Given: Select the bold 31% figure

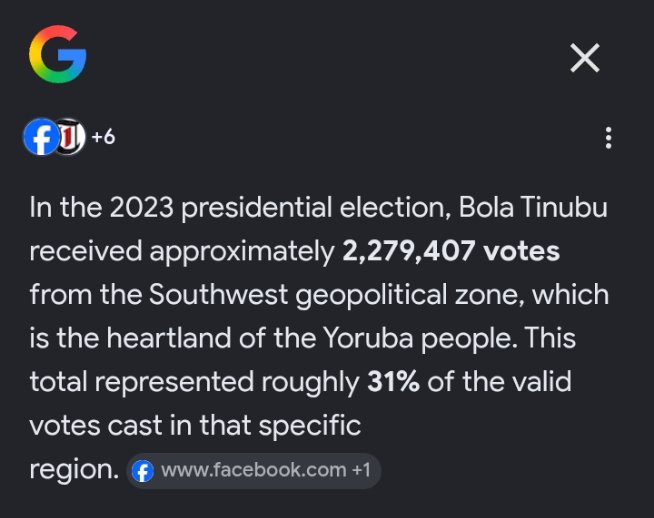Looking at the screenshot, I should [393, 382].
